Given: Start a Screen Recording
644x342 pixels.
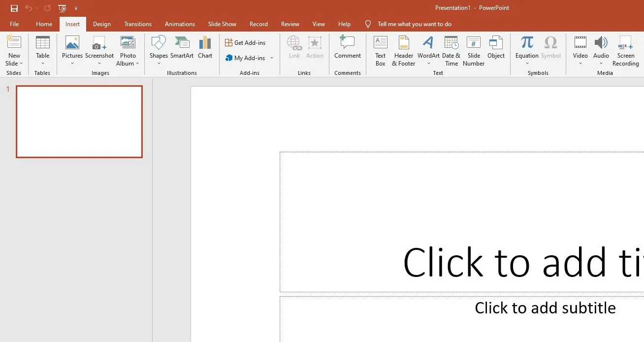Looking at the screenshot, I should point(625,50).
